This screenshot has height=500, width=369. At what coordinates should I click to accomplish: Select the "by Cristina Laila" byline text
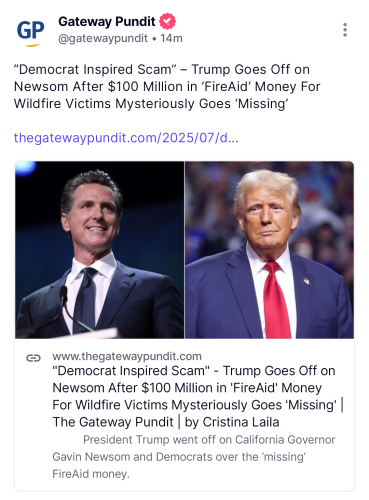pos(232,422)
